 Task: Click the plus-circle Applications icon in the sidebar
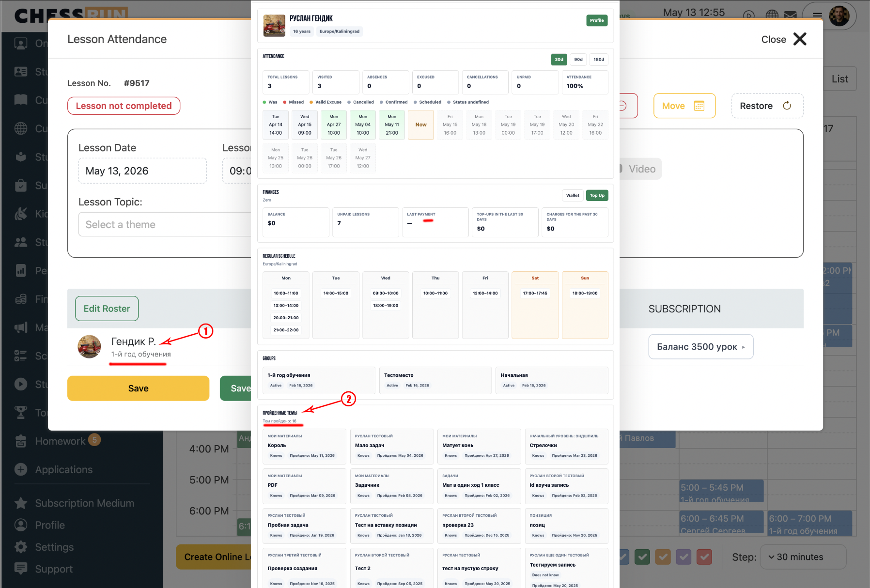tap(21, 469)
